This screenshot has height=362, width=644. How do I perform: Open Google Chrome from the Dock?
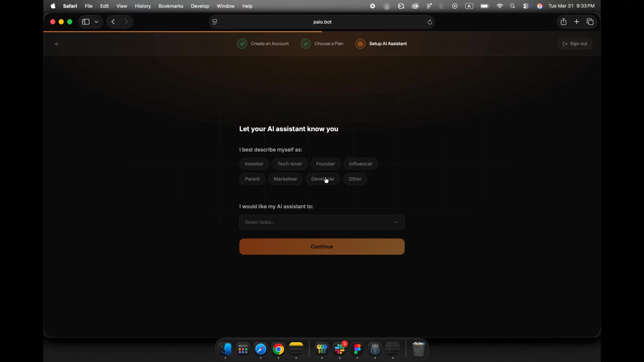(x=279, y=350)
